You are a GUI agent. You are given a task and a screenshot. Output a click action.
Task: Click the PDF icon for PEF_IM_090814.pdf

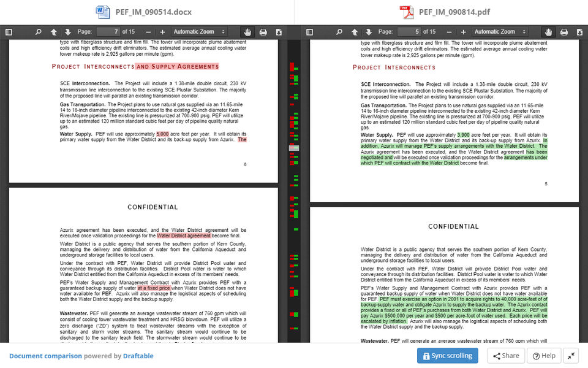tap(406, 12)
